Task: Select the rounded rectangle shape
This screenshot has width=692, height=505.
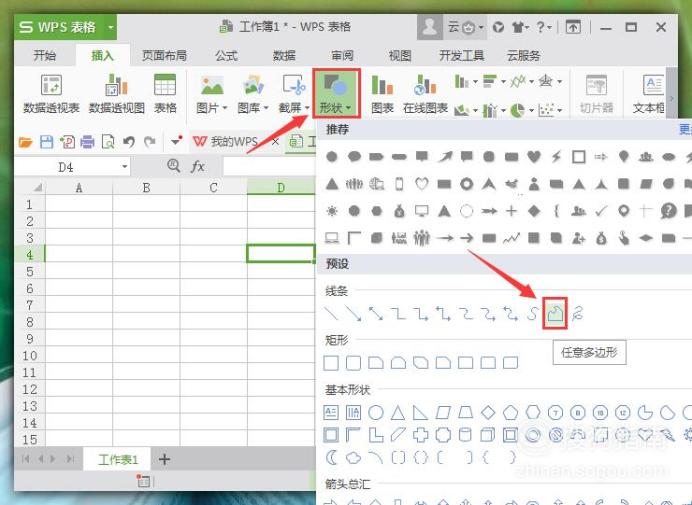Action: 354,363
